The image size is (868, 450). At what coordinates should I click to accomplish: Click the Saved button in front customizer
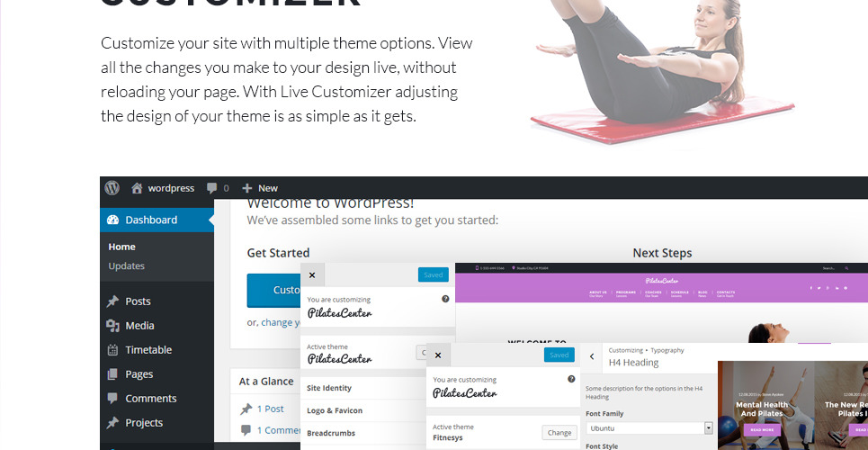coord(559,355)
